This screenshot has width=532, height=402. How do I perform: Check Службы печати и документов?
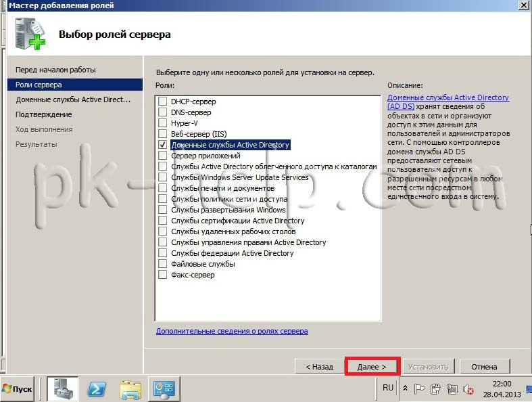click(163, 188)
